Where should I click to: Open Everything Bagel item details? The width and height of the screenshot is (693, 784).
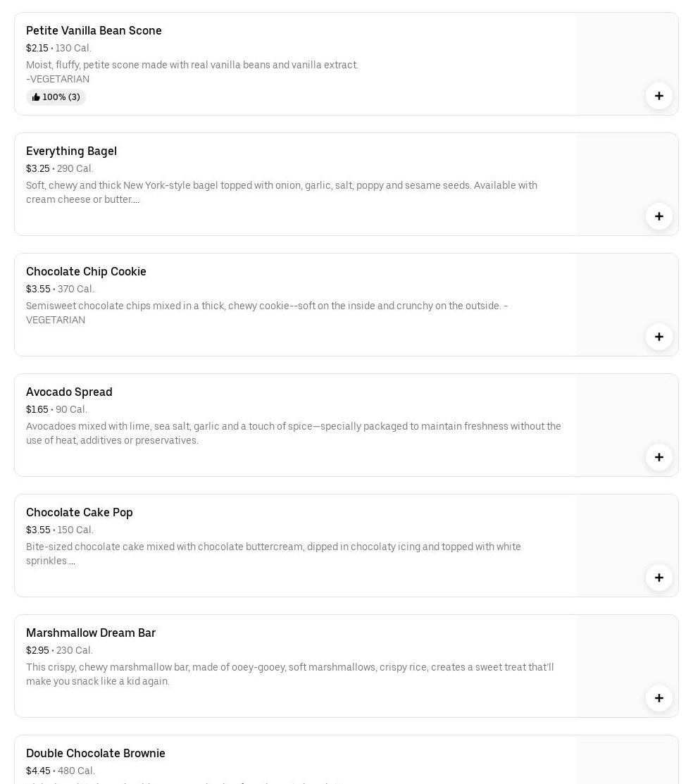71,151
